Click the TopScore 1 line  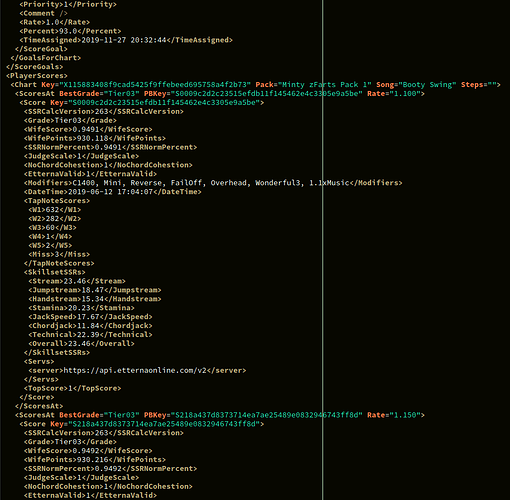72,388
